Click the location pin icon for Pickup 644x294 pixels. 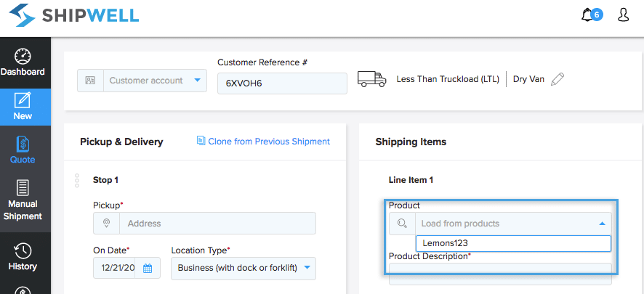106,223
